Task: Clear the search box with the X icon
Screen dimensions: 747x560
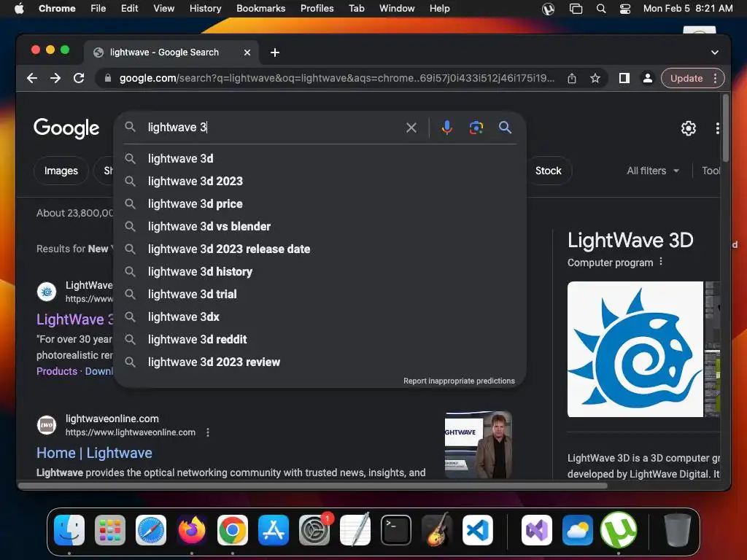Action: point(411,128)
